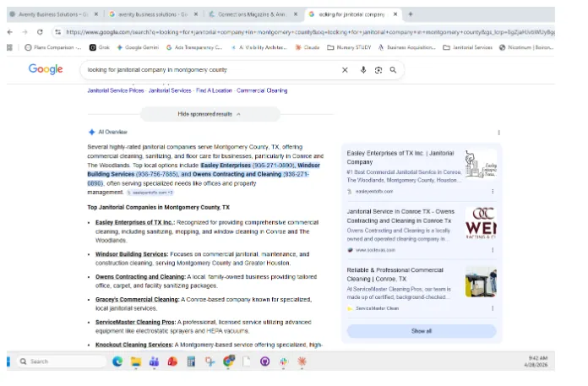
Task: Click the browser forward arrow
Action: tap(24, 32)
